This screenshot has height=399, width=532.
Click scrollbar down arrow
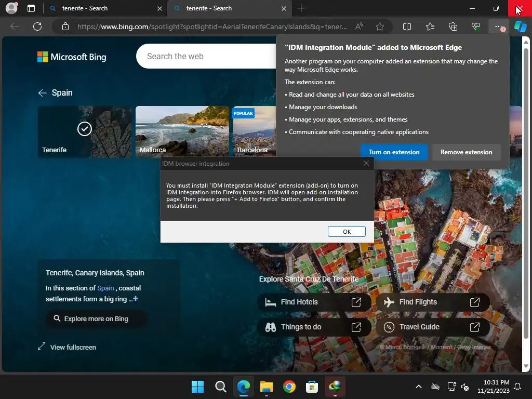coord(526,366)
